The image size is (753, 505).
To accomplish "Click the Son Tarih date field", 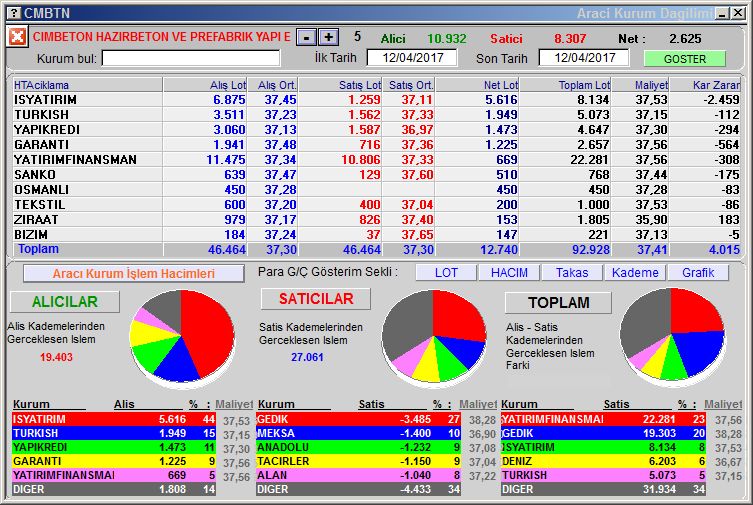I will tap(584, 58).
